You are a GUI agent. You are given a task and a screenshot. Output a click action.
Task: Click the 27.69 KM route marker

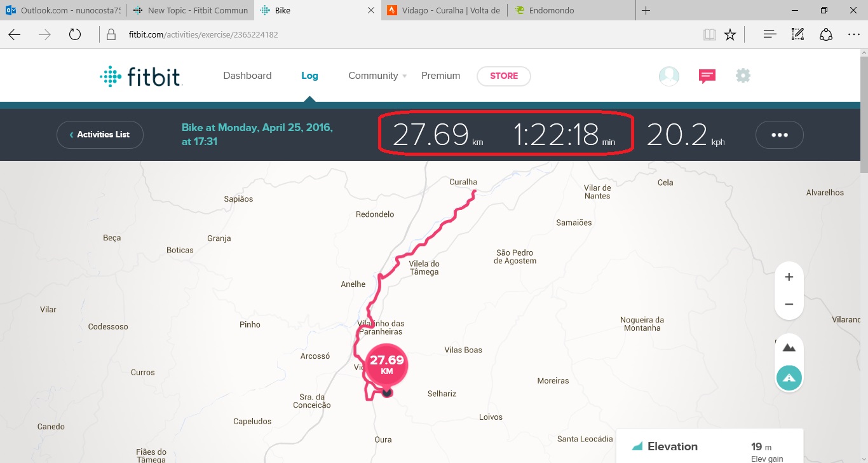pyautogui.click(x=386, y=364)
